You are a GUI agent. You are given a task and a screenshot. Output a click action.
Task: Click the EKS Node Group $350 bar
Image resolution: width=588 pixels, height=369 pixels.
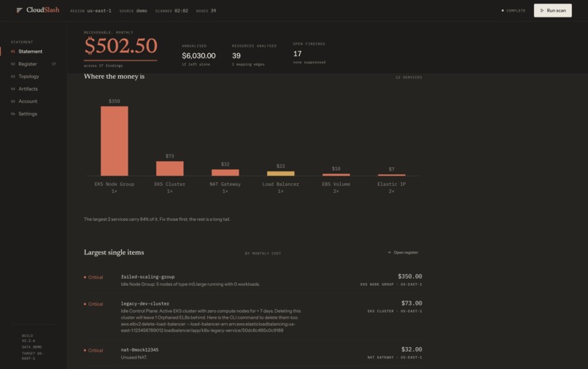point(115,141)
